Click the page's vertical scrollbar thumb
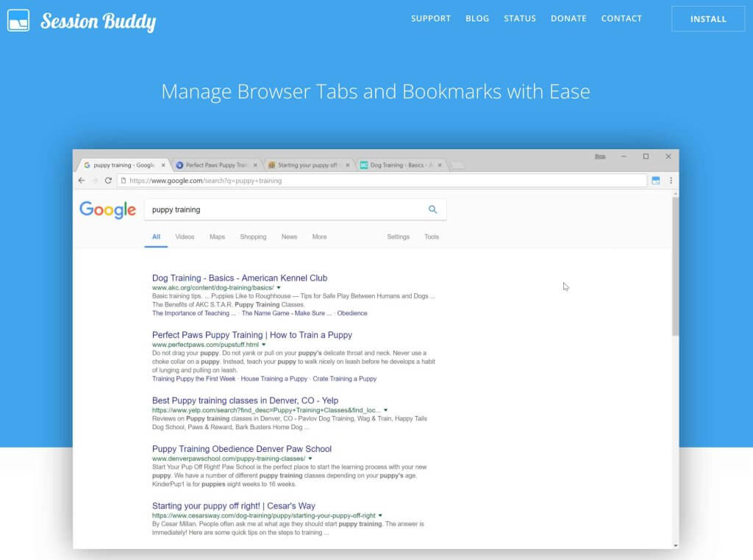The height and width of the screenshot is (560, 753). coord(675,265)
